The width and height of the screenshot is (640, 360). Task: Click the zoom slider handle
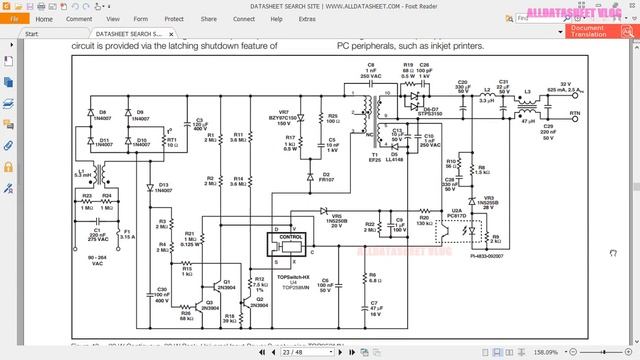(x=604, y=352)
